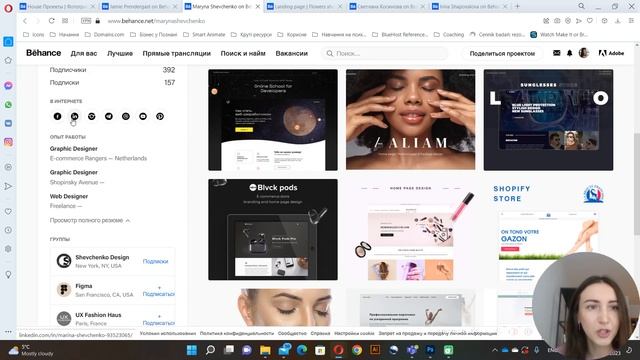
Task: Open Условия использования footer link
Action: tap(168, 333)
